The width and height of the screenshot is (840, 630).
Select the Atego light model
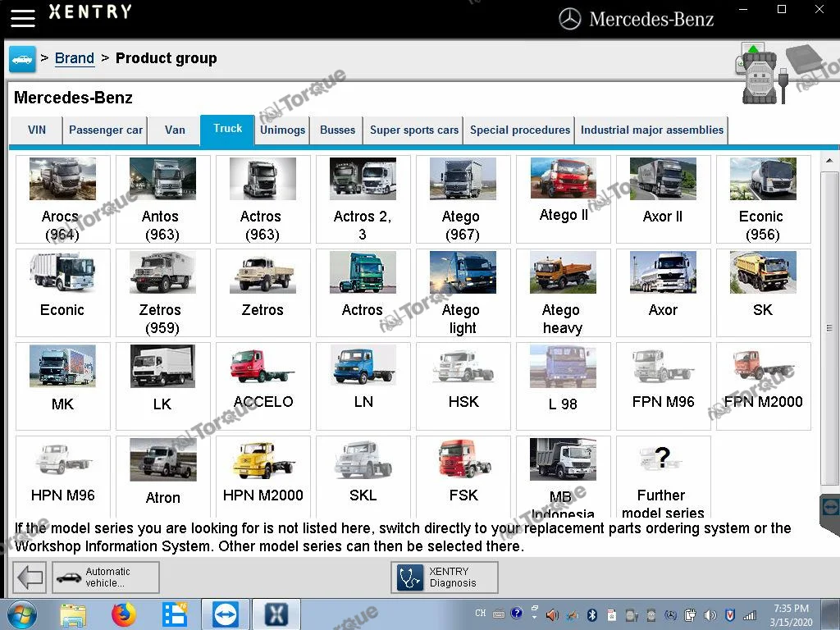tap(463, 293)
